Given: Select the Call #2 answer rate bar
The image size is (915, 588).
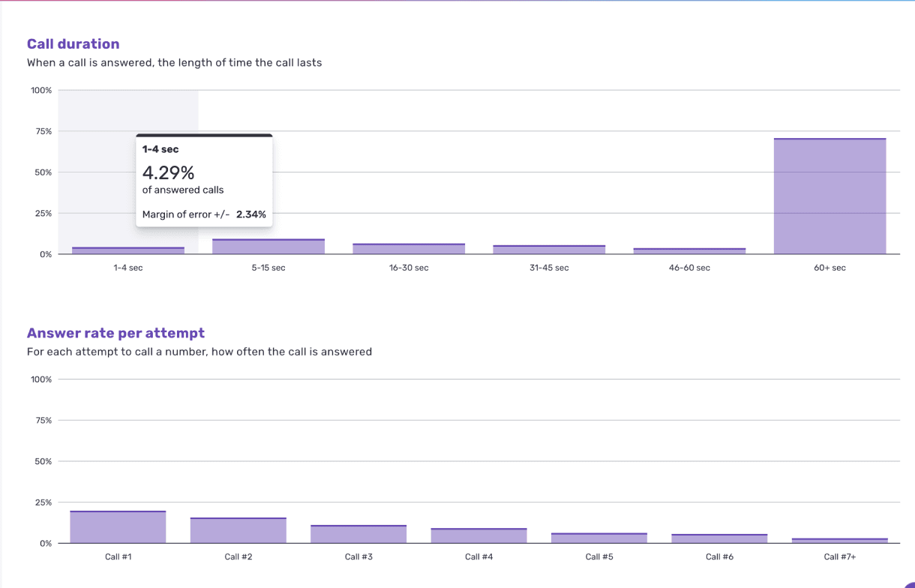Looking at the screenshot, I should [238, 530].
